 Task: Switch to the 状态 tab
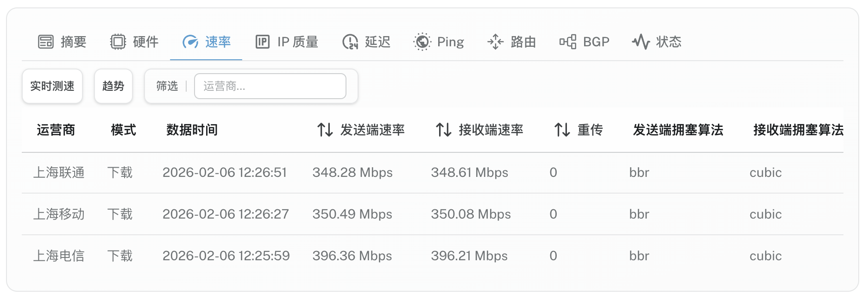click(656, 42)
